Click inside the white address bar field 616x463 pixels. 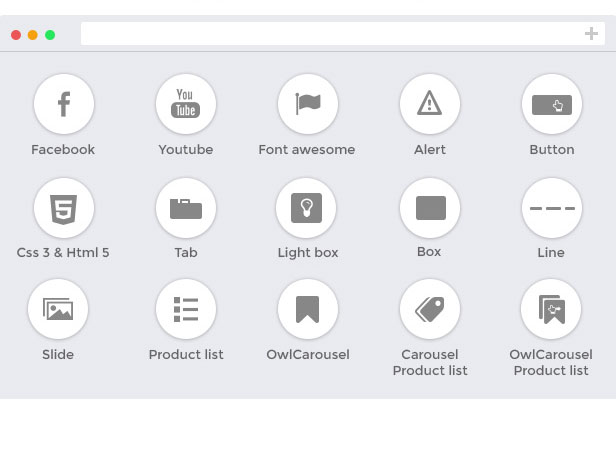click(x=330, y=34)
